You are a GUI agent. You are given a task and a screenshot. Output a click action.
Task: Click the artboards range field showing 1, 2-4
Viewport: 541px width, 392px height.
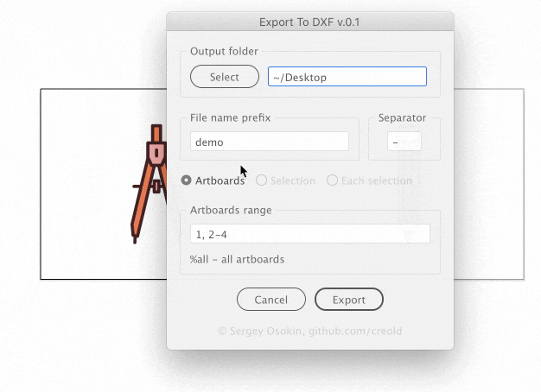click(310, 234)
